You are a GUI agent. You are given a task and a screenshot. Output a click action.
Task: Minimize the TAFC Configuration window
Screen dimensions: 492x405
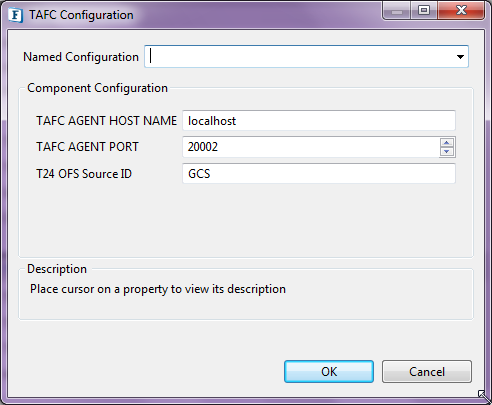click(x=397, y=11)
